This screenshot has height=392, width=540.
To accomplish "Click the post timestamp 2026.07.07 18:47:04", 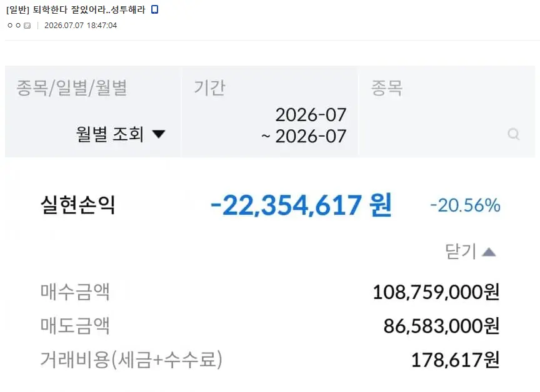I will [81, 26].
